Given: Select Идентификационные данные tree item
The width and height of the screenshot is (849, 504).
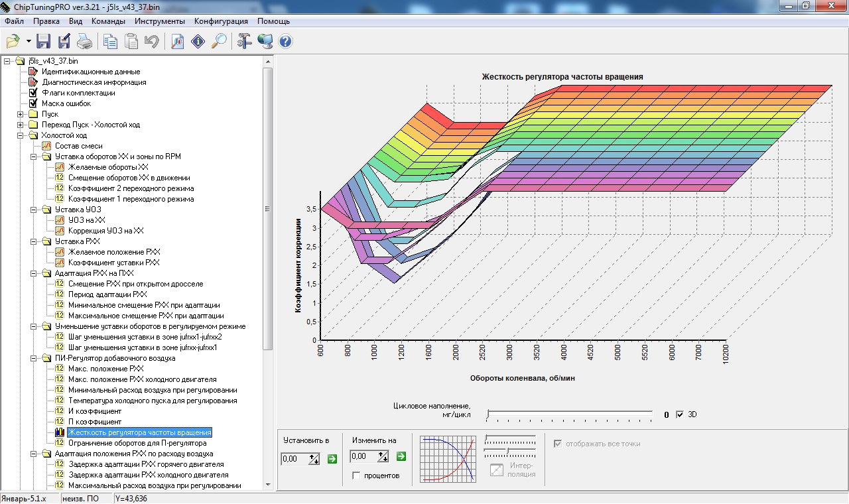Looking at the screenshot, I should (91, 72).
